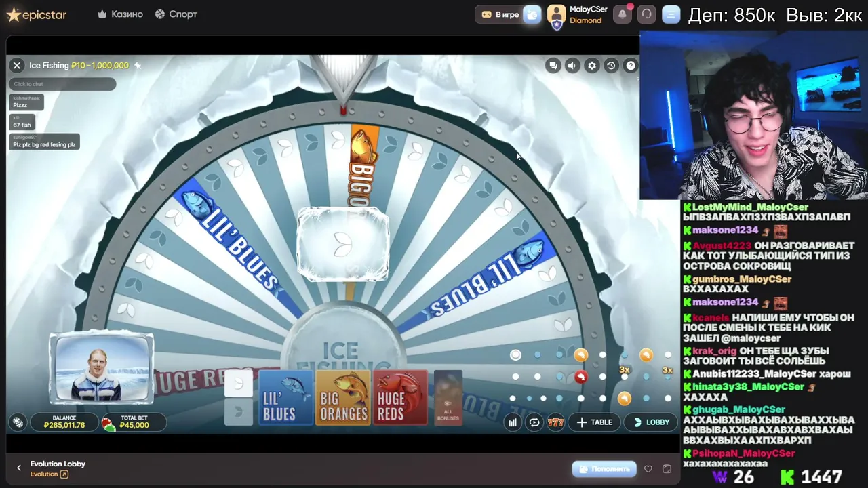Select the Big Oranges bet spot
The height and width of the screenshot is (488, 868).
[x=342, y=398]
